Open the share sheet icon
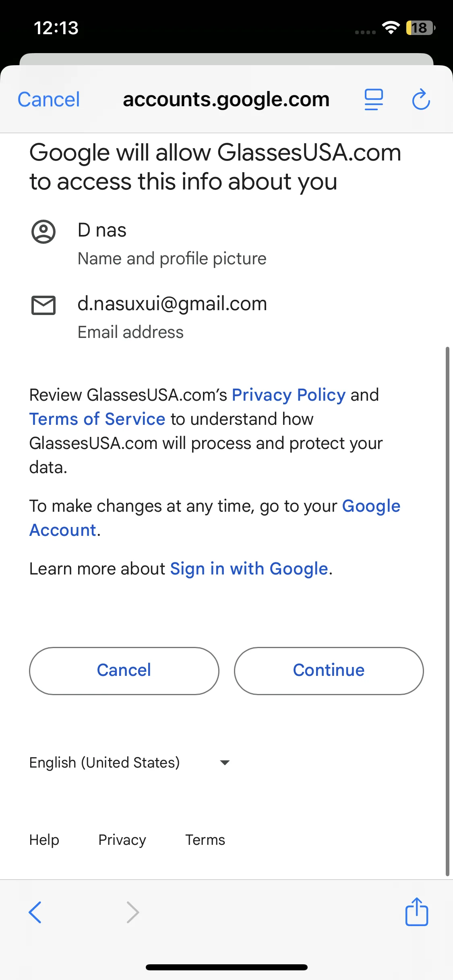Image resolution: width=453 pixels, height=980 pixels. [x=416, y=912]
